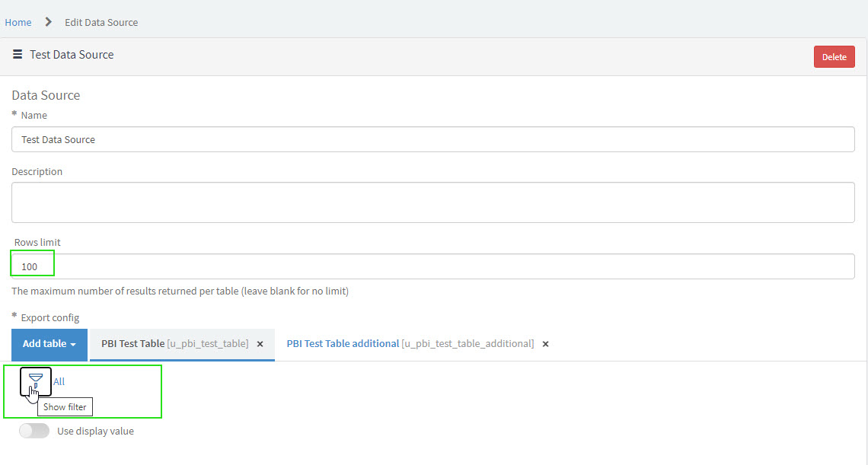
Task: Click the hamburger menu icon beside Test Data Source
Action: (18, 55)
